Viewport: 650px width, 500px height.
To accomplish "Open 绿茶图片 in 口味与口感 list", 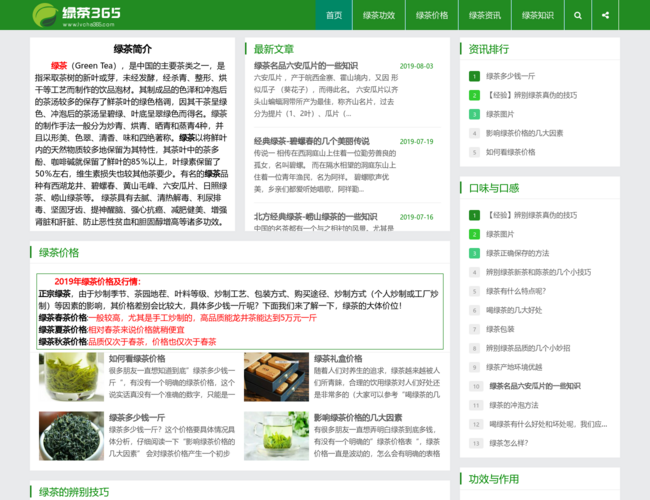I will point(500,234).
